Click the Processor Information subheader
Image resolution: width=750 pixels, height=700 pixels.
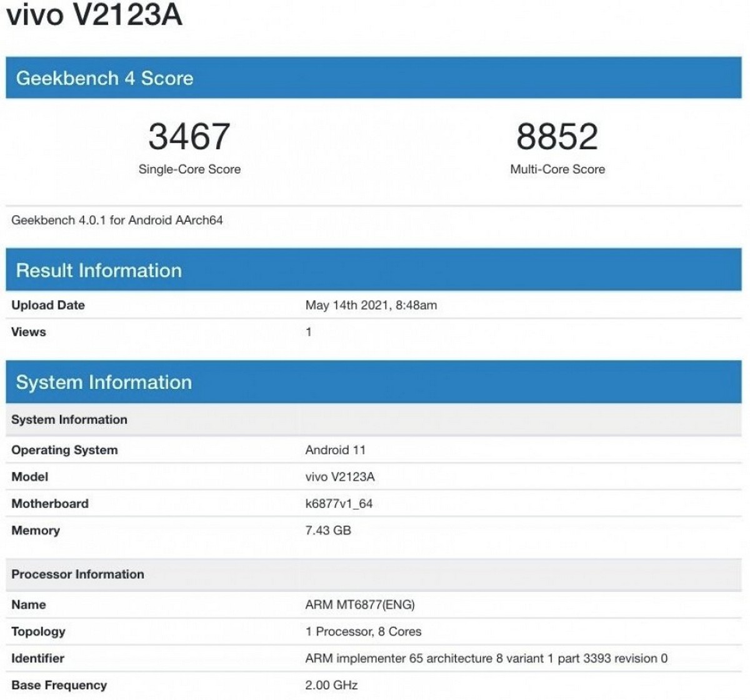pyautogui.click(x=77, y=574)
